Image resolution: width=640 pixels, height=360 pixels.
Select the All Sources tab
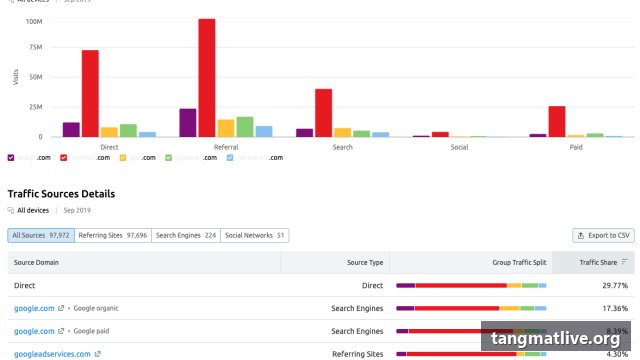(x=41, y=236)
